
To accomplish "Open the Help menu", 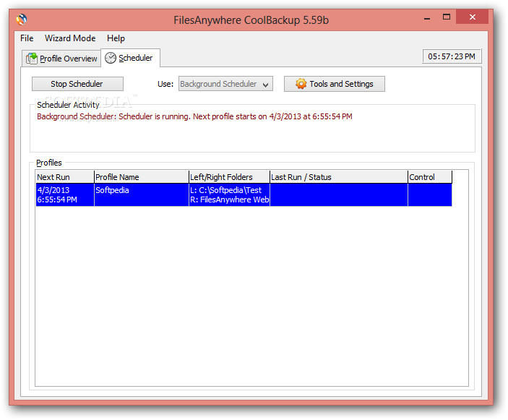I will tap(116, 38).
